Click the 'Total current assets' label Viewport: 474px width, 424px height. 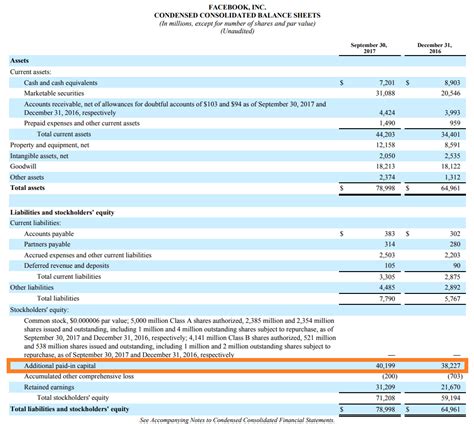[64, 134]
